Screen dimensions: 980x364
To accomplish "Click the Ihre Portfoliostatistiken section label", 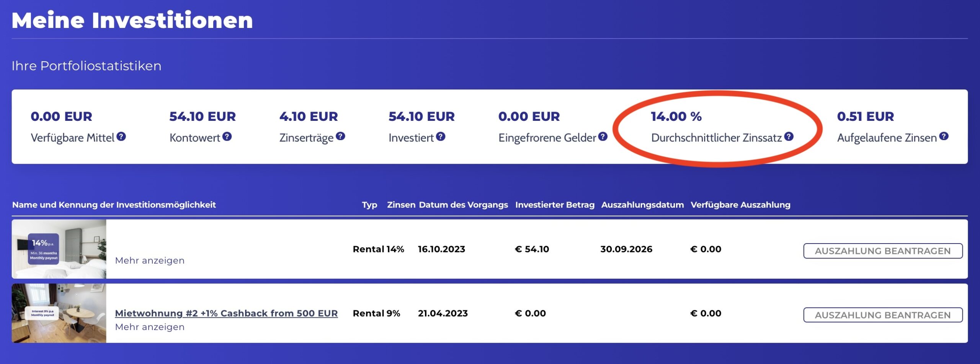I will pyautogui.click(x=87, y=66).
